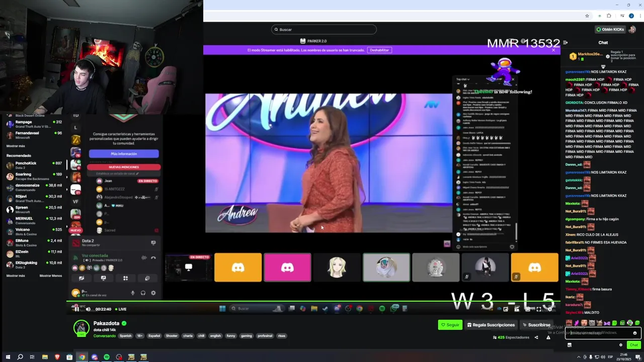Open Spreen recommended channel
The width and height of the screenshot is (644, 362).
coord(34,209)
